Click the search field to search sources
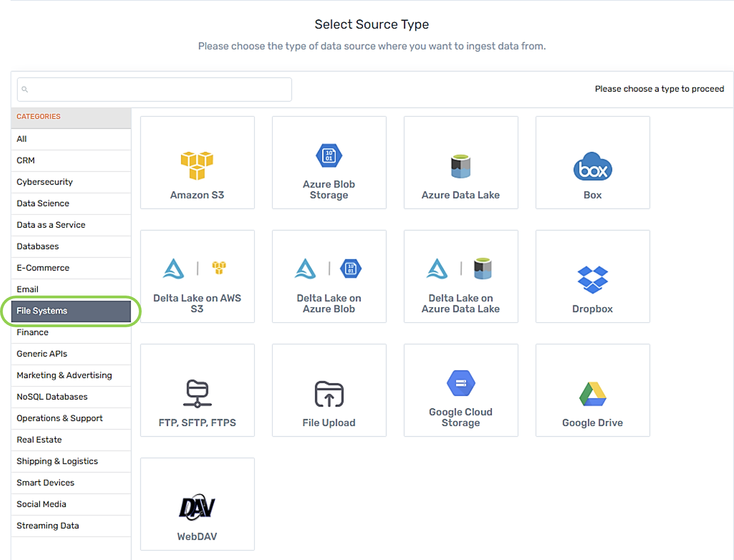 154,89
